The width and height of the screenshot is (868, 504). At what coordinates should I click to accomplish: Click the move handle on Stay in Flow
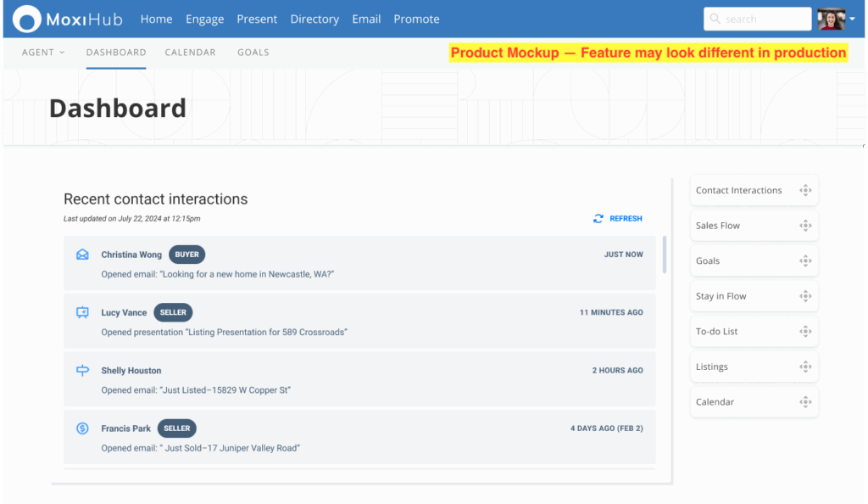pos(805,296)
